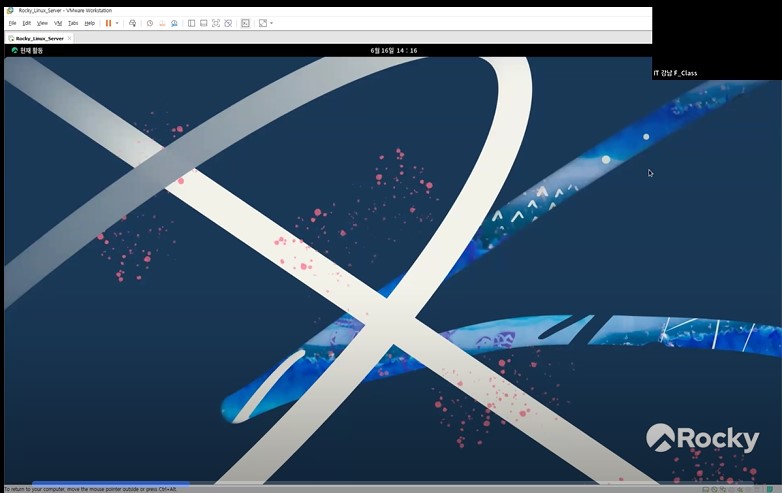Screen dimensions: 782x493
Task: Click the sound card status bar icon
Action: [740, 490]
